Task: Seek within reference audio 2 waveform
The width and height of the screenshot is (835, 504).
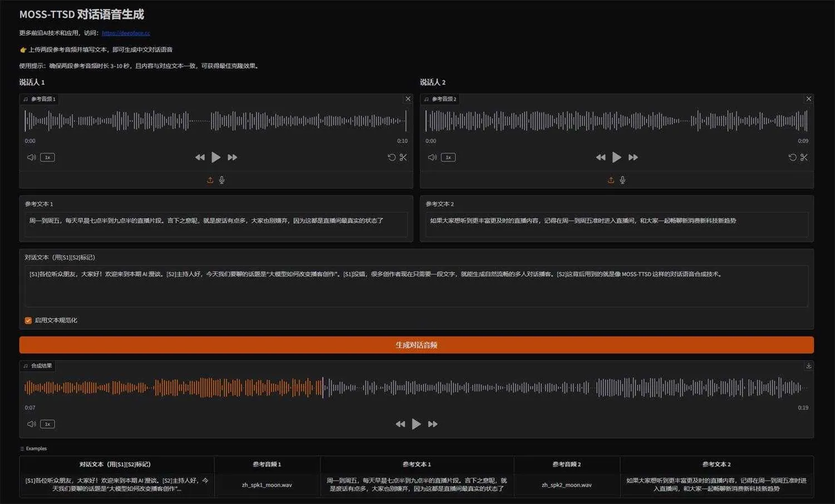Action: 617,121
